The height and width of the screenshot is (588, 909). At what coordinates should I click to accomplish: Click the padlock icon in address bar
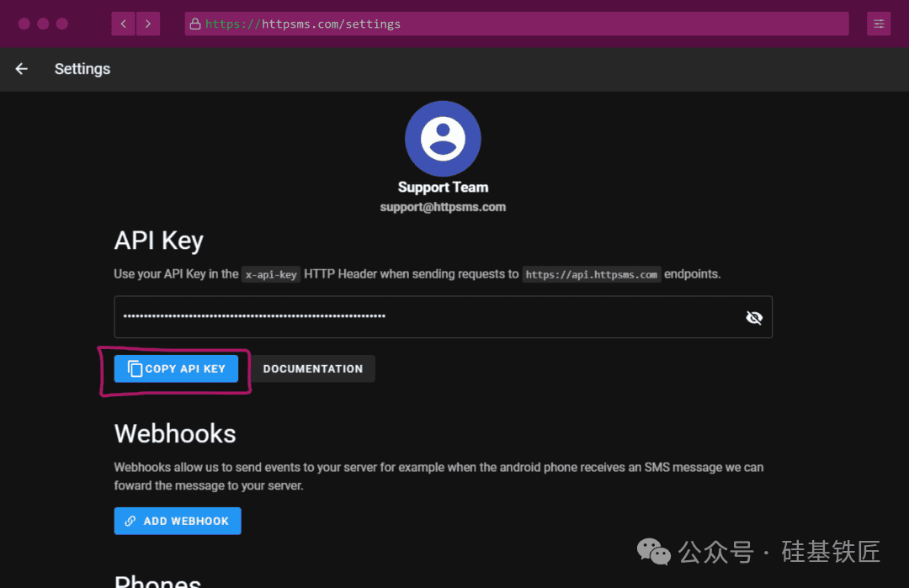(x=195, y=24)
